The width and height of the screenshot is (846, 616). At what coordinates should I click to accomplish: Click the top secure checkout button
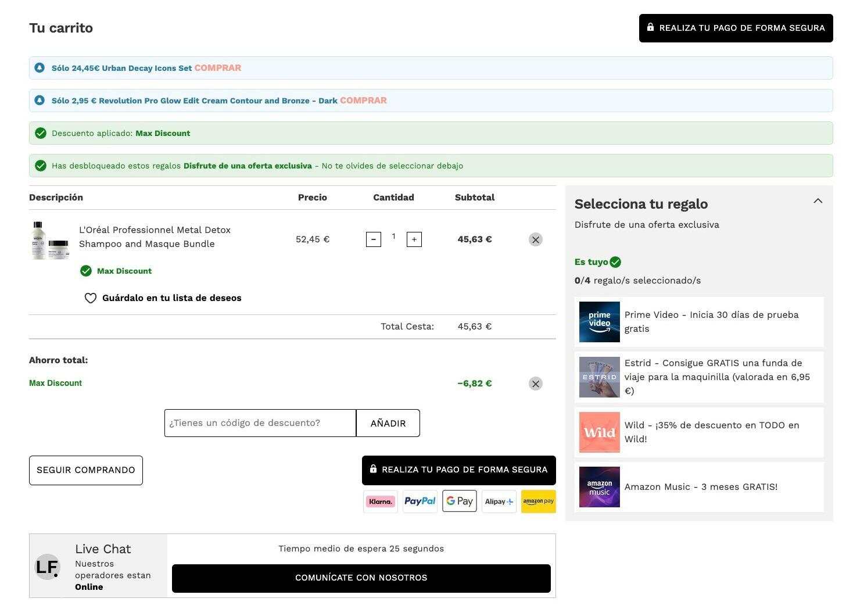tap(736, 28)
